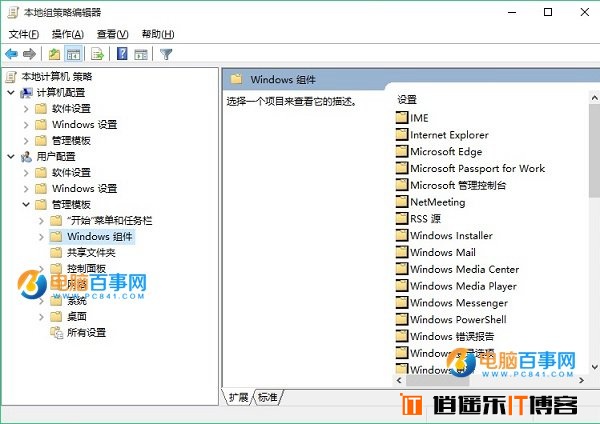This screenshot has width=600, height=424.
Task: Expand Windows 设置 under 计算机配置
Action: pos(26,125)
